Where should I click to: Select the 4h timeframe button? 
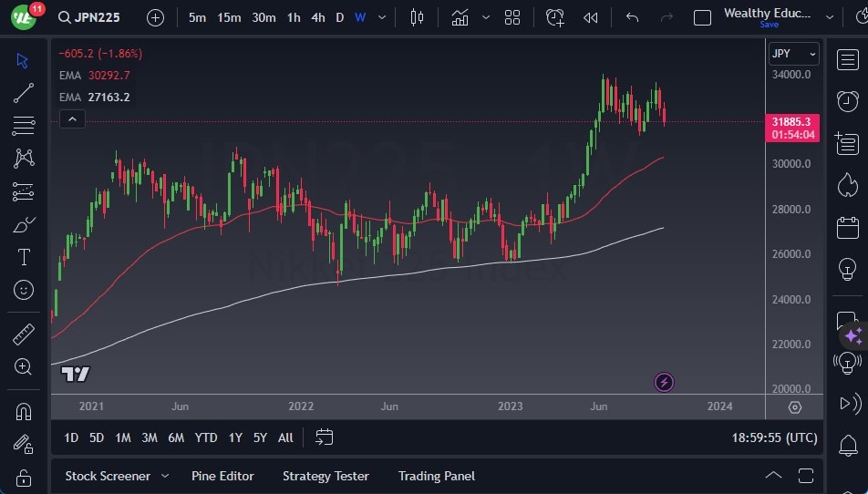(317, 17)
